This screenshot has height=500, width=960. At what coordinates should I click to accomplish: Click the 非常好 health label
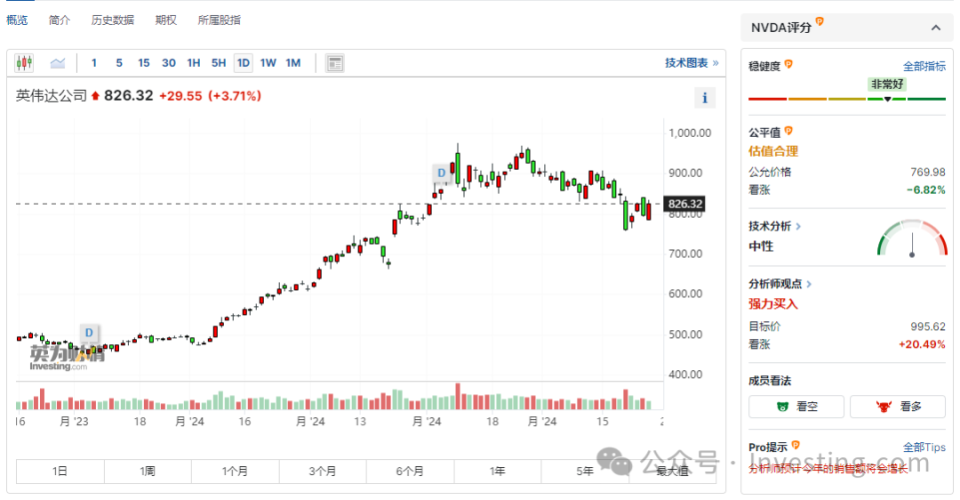tap(887, 84)
